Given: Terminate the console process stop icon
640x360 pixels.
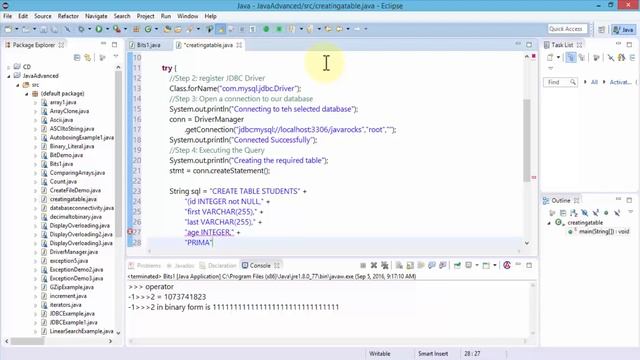Looking at the screenshot, I should (363, 265).
